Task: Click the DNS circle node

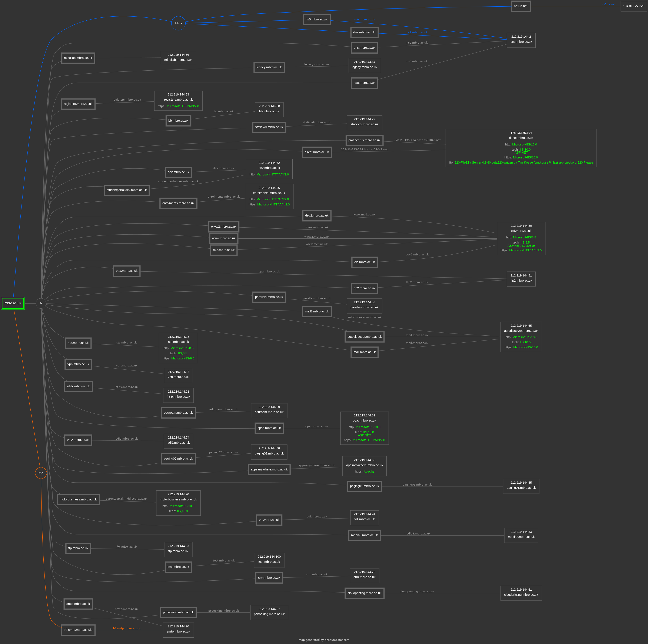Action: [x=178, y=23]
